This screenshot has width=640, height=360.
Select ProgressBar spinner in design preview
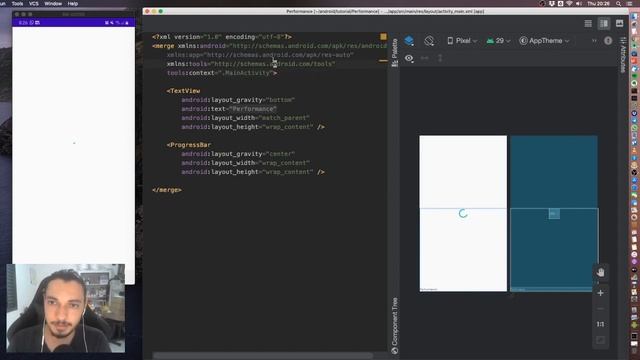463,213
